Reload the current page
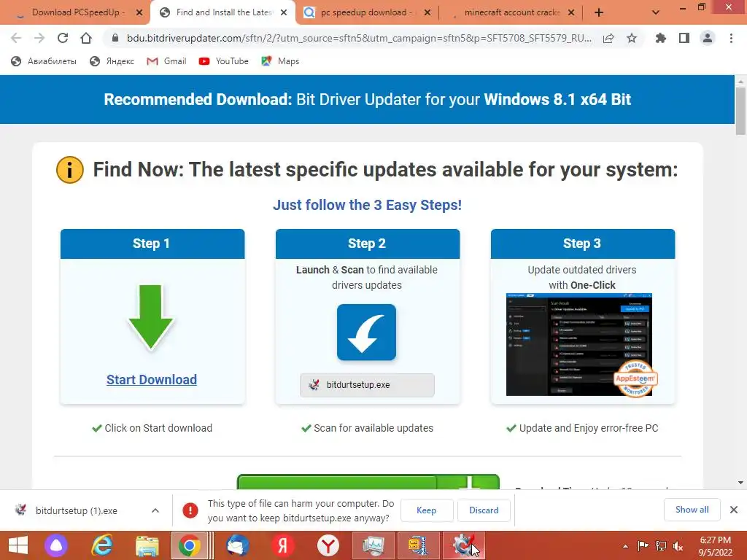747x560 pixels. coord(63,38)
